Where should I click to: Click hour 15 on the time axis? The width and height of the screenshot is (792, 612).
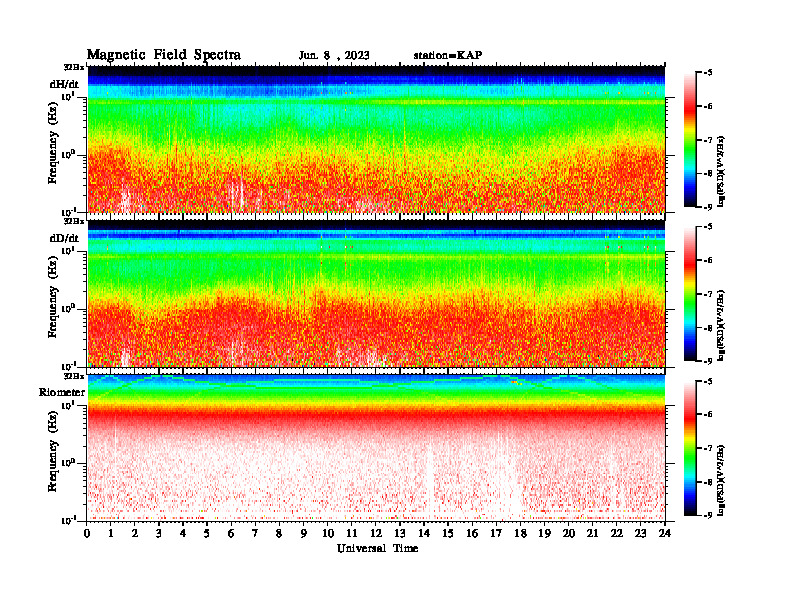point(448,534)
